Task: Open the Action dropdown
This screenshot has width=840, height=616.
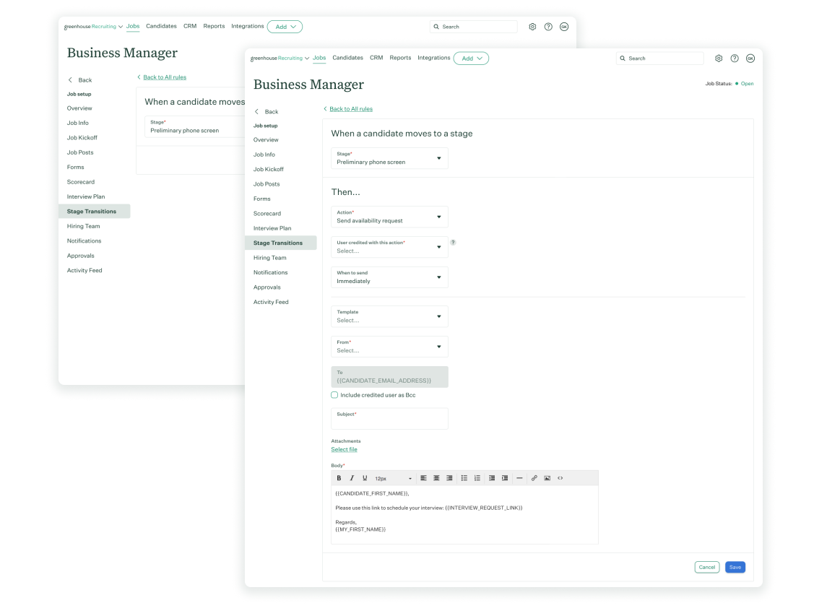Action: tap(389, 217)
